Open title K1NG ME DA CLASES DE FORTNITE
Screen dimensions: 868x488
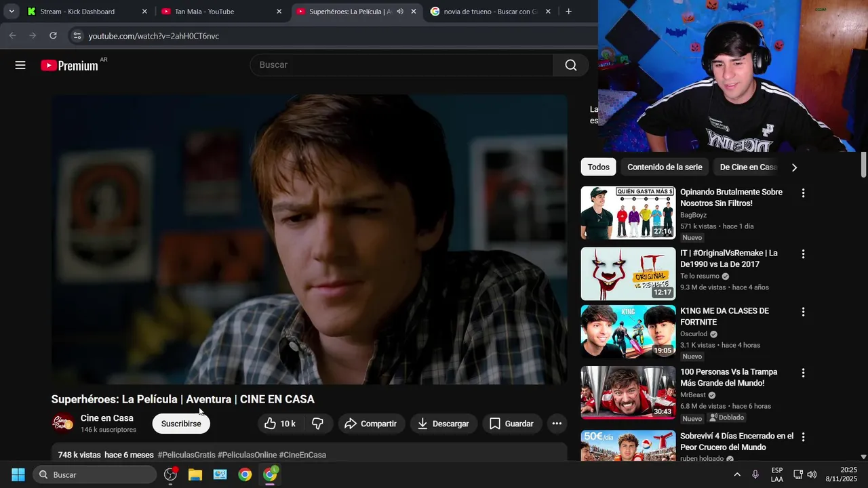(724, 317)
